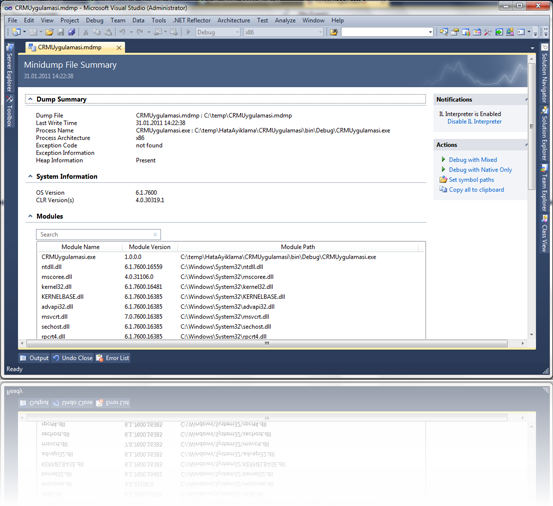Click Disable IL Interpreter link

point(474,122)
